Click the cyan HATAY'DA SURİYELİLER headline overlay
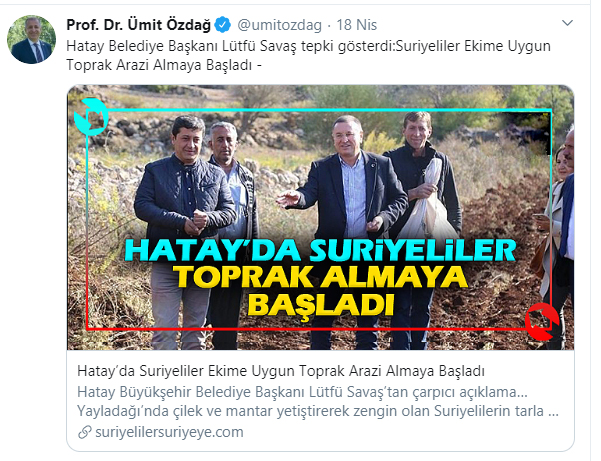Image resolution: width=601 pixels, height=461 pixels. pyautogui.click(x=320, y=250)
